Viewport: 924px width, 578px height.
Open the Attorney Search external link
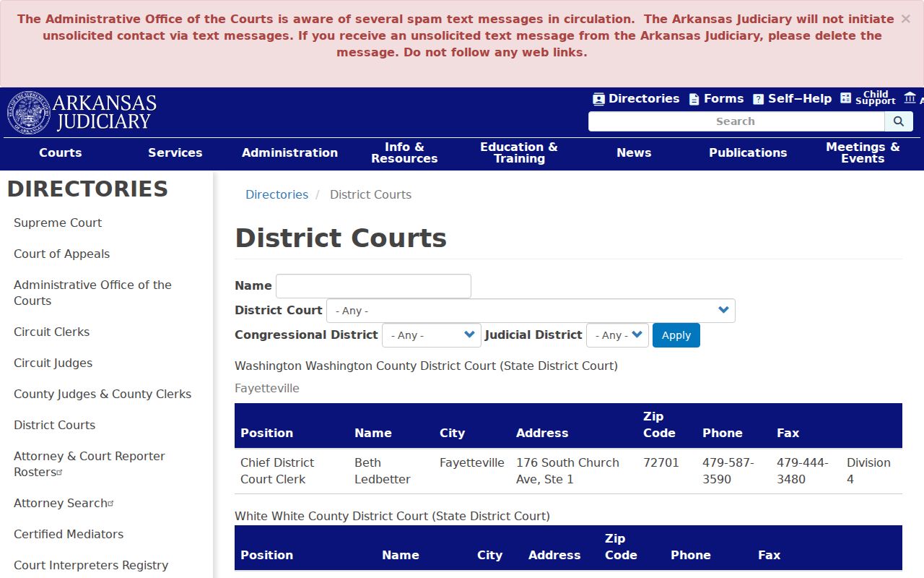point(64,503)
